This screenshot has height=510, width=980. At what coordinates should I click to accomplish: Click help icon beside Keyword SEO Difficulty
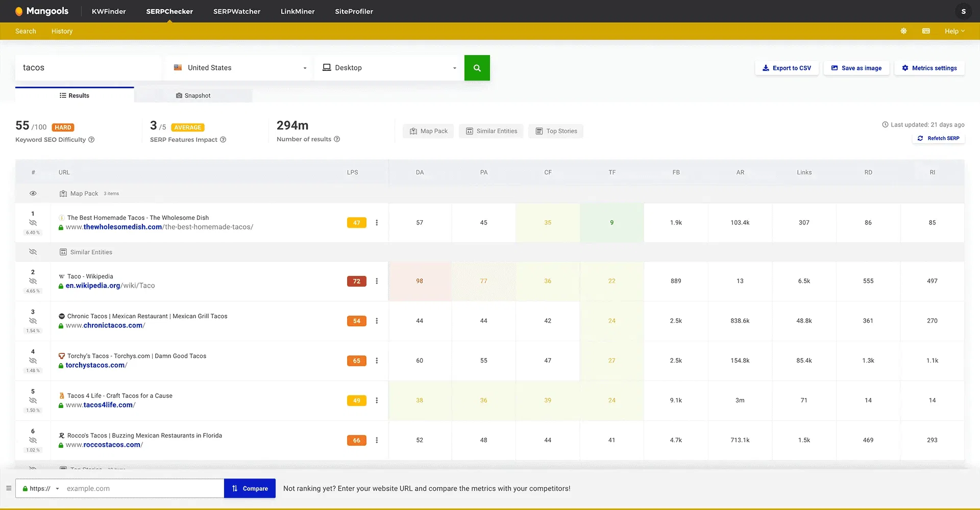[91, 140]
